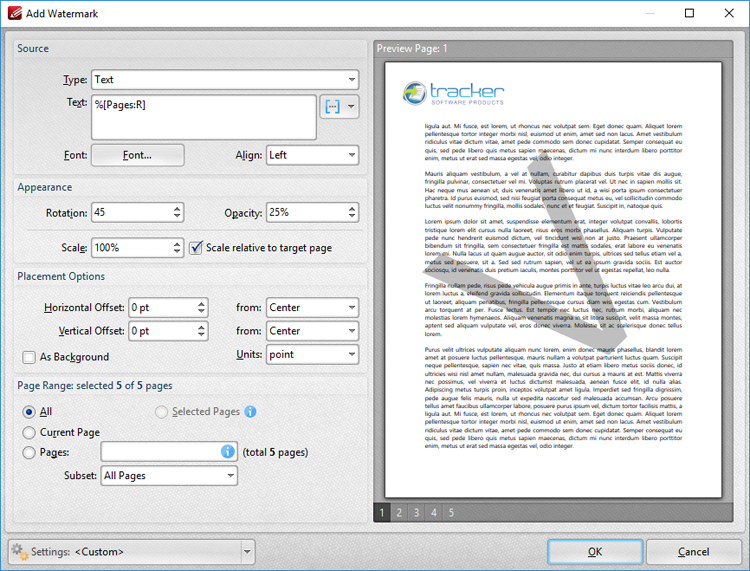Click the insert macro brackets icon
Image resolution: width=750 pixels, height=571 pixels.
tap(332, 106)
